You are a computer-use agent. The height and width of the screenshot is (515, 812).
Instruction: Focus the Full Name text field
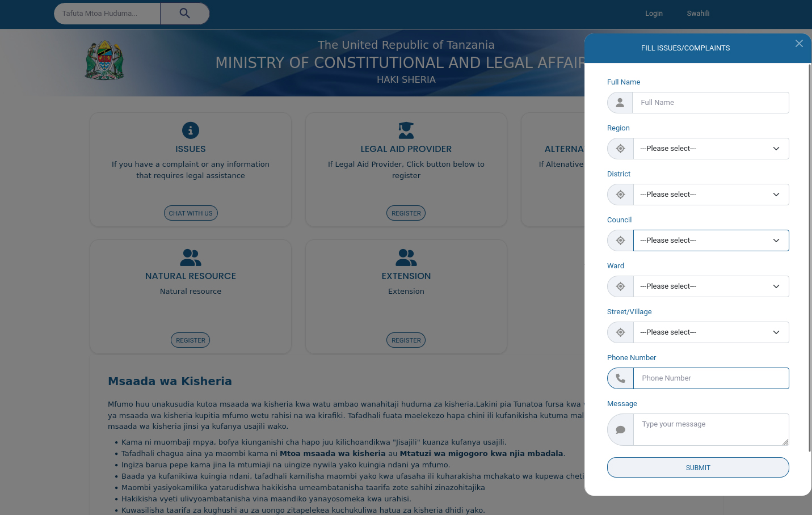click(x=710, y=103)
